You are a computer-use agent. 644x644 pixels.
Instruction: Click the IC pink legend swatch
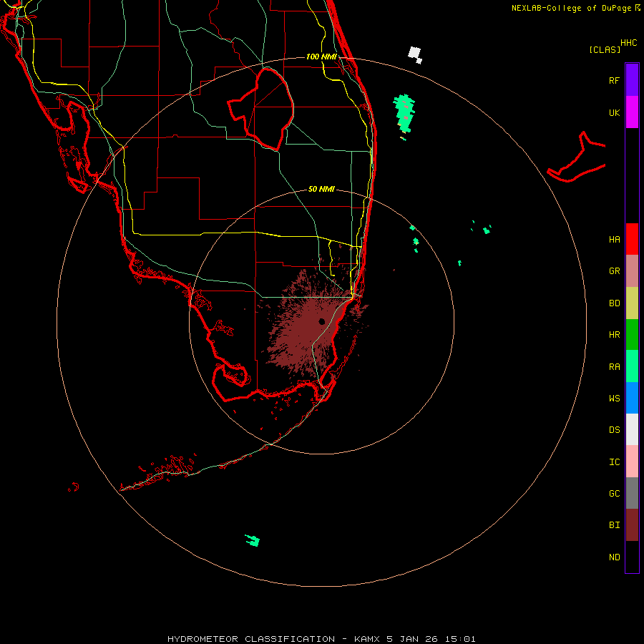632,462
